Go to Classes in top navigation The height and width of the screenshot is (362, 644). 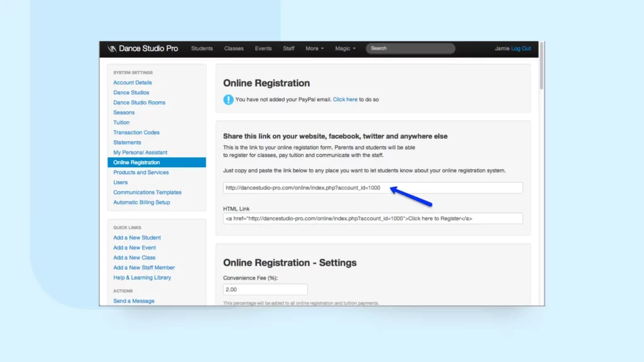(234, 48)
